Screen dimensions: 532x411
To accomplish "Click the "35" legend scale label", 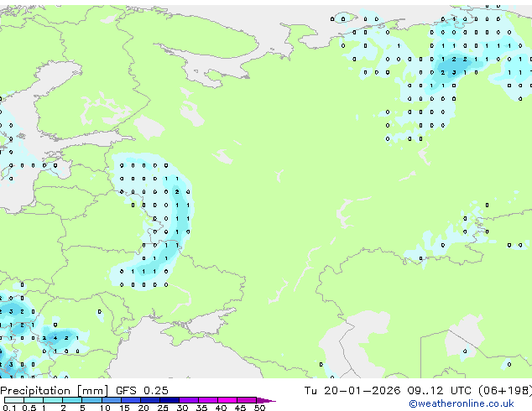I will click(201, 408).
